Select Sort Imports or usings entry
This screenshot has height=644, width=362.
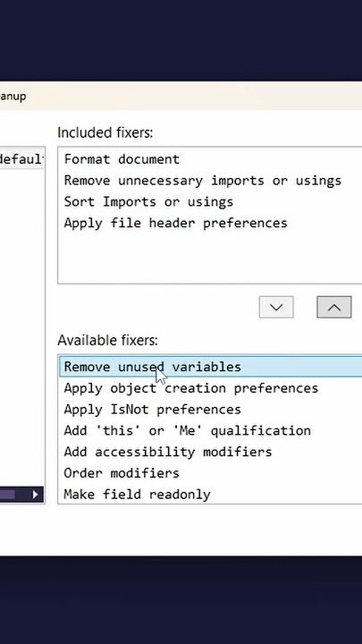click(148, 202)
